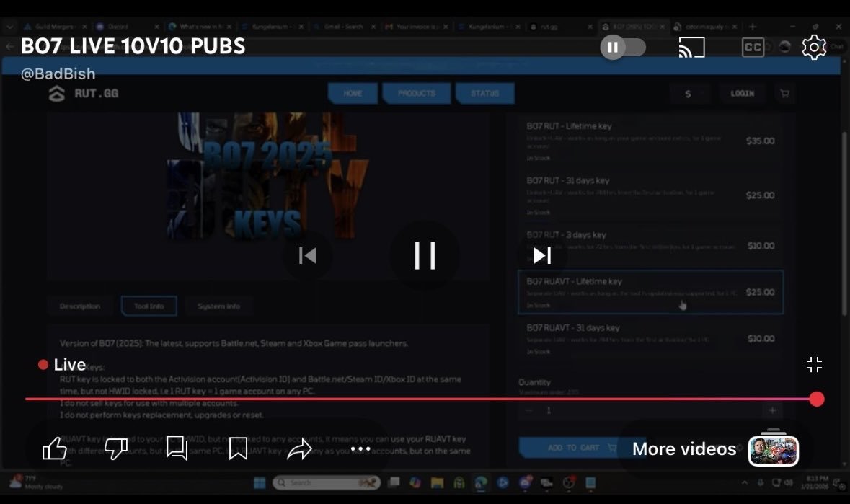The image size is (850, 504).
Task: Toggle the autoplay switch off
Action: coord(623,47)
